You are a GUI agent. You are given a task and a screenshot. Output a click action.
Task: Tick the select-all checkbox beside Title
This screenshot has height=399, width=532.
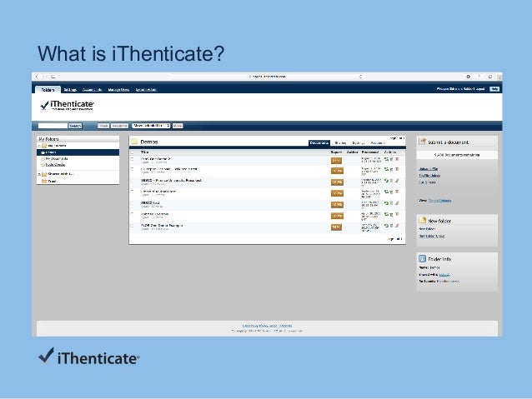pos(132,152)
